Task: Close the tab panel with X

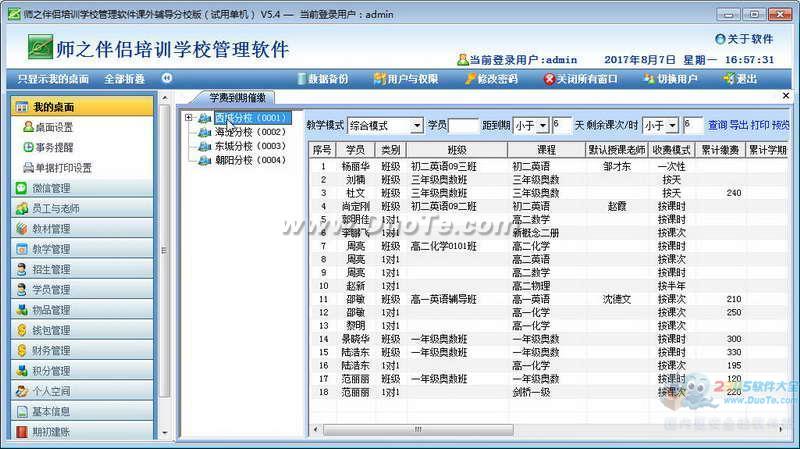Action: click(x=786, y=95)
